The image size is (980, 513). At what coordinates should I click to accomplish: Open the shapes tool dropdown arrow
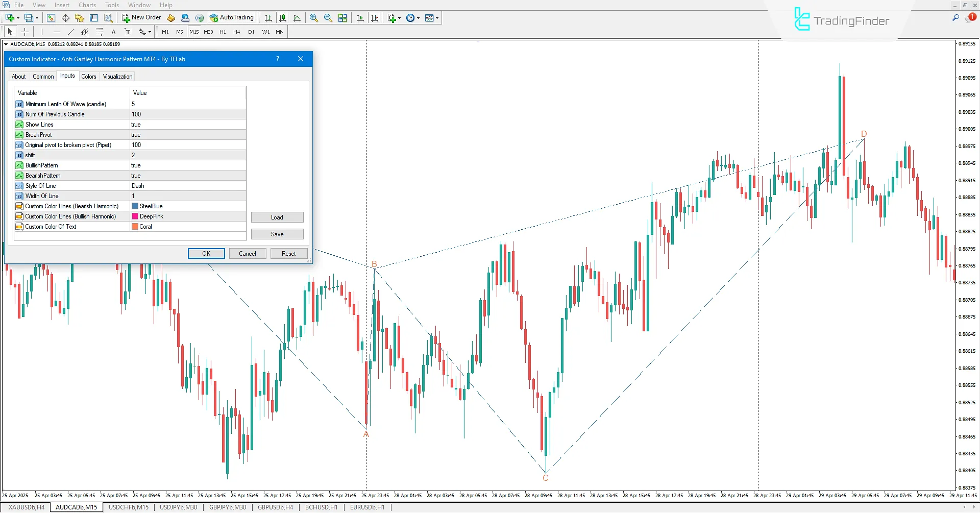(150, 32)
